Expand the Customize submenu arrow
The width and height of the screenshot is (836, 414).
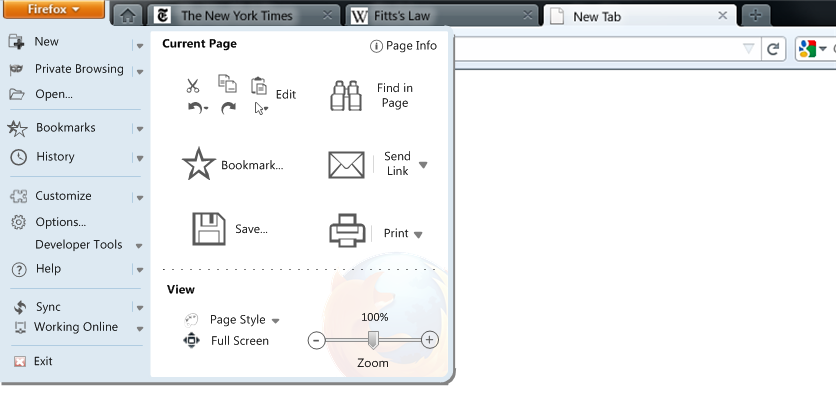click(x=140, y=197)
